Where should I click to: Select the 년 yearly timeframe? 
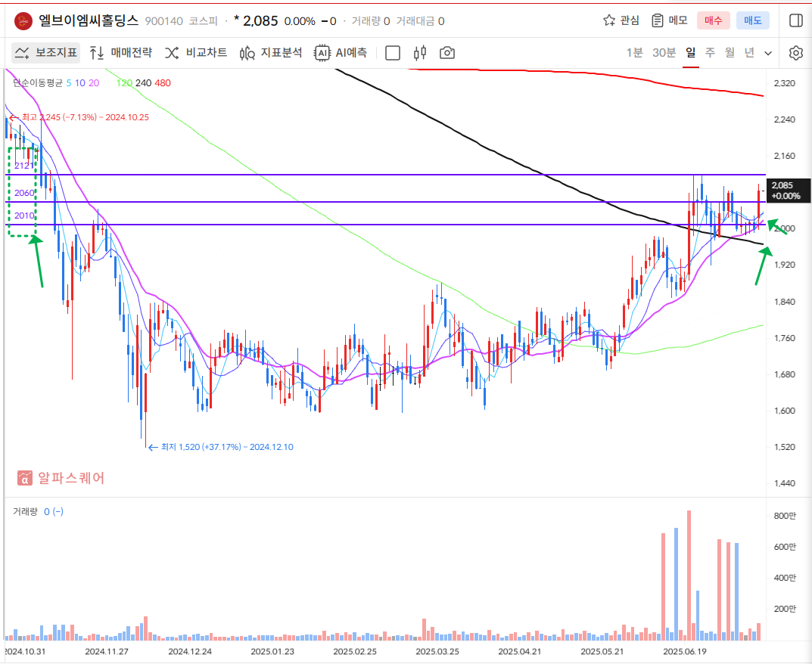pyautogui.click(x=749, y=53)
